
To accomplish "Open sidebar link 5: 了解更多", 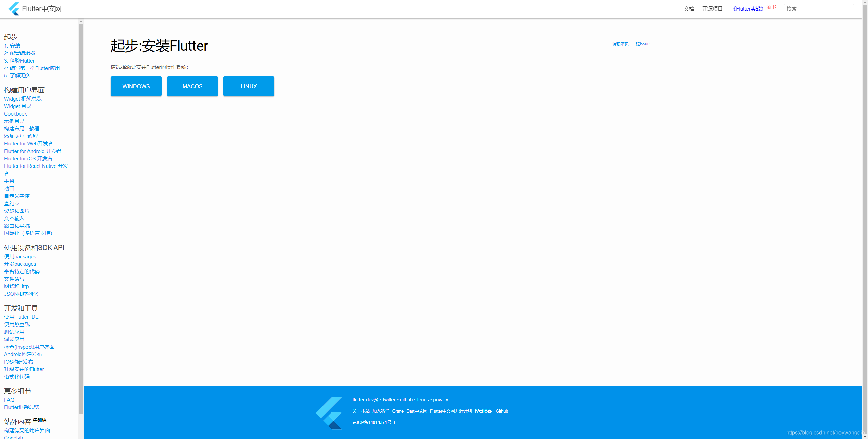I will [17, 76].
